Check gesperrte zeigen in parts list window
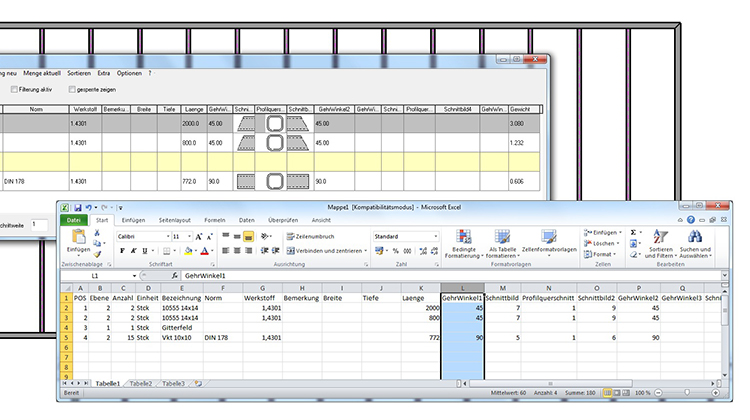The image size is (750, 420). pyautogui.click(x=72, y=89)
